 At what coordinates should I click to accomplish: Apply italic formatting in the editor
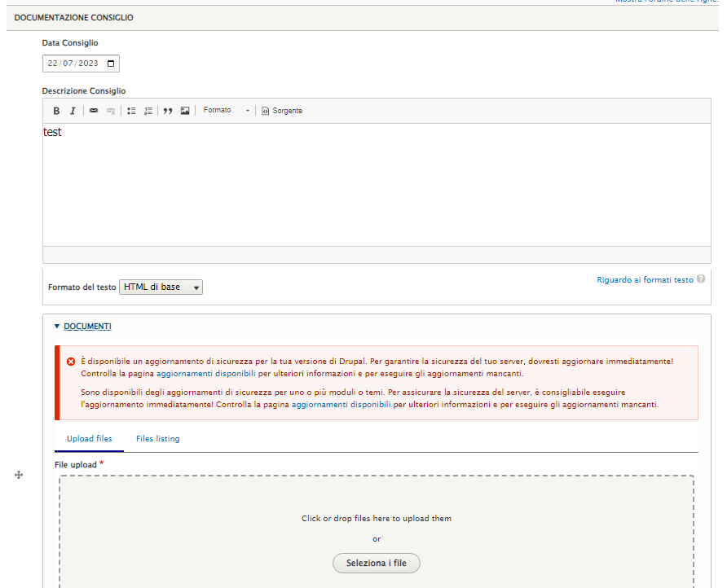(x=73, y=111)
